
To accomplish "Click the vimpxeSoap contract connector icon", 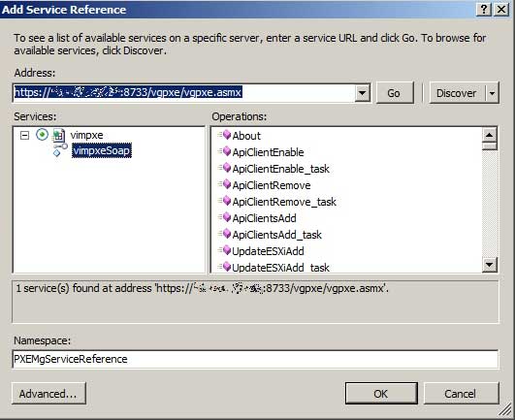I will (x=60, y=149).
